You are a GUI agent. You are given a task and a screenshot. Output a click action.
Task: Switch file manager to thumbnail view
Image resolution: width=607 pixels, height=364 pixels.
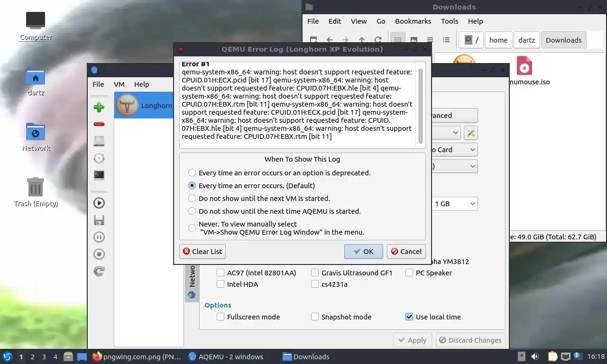coord(414,40)
